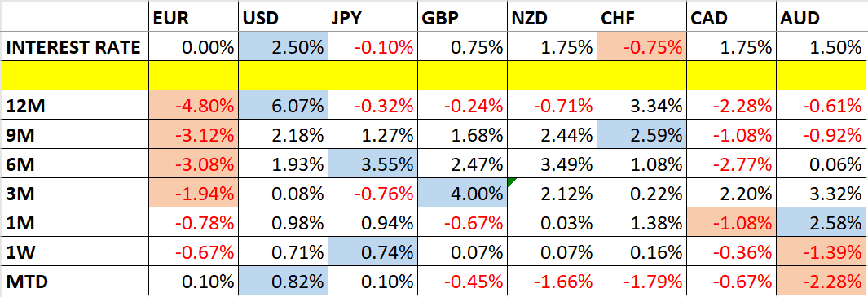Click the NZD column header

click(x=552, y=19)
